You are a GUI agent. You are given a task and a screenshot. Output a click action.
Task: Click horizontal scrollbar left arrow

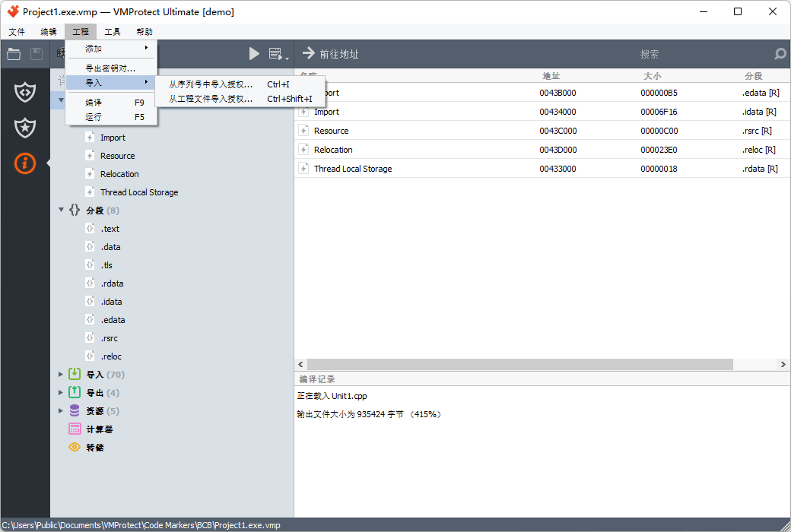click(300, 364)
